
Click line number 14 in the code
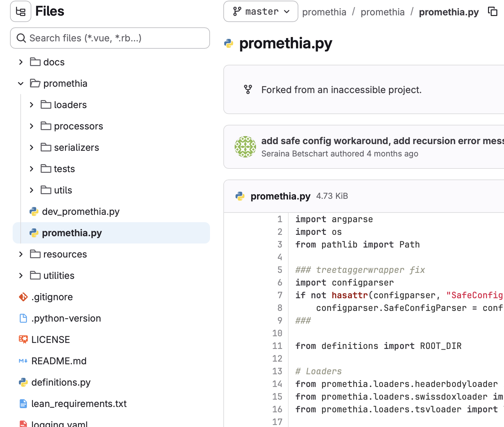pos(277,384)
